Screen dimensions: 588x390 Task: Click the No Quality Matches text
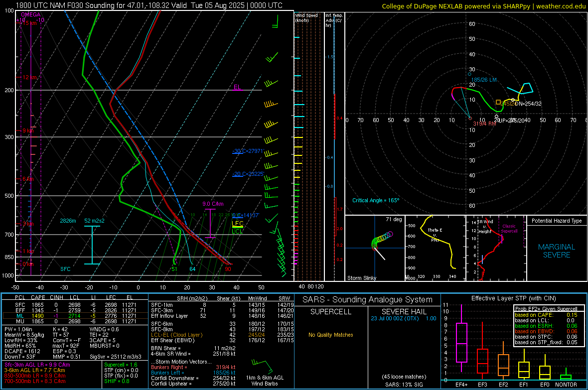(331, 335)
